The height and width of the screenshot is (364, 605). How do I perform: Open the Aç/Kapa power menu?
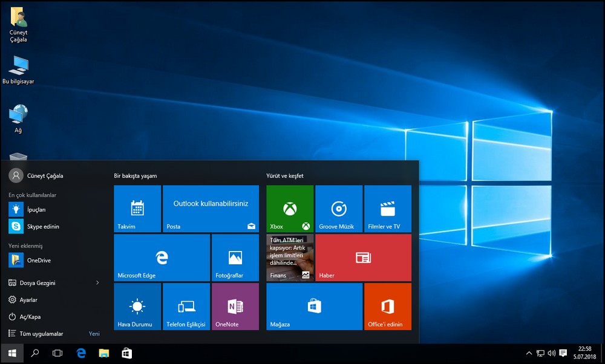[x=30, y=317]
